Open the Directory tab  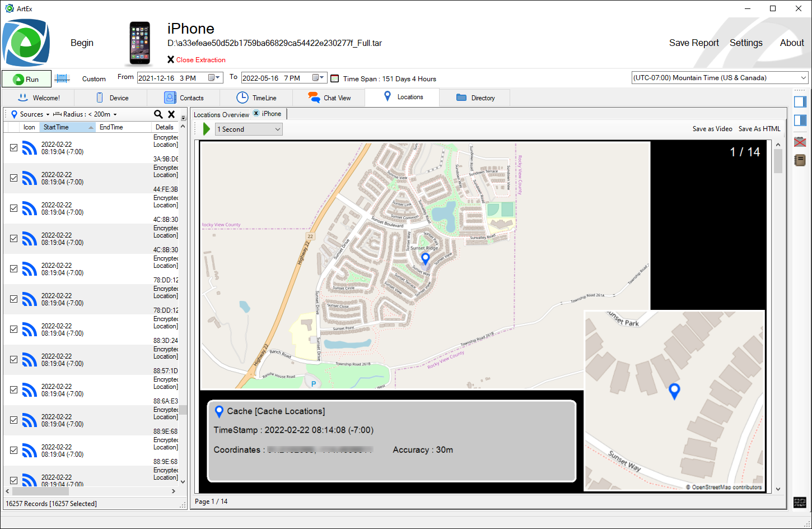475,98
